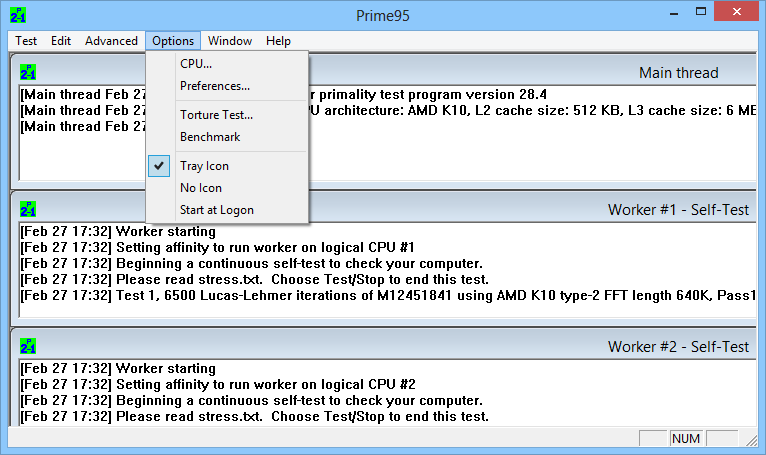Click Worker #2 'Please read stress.txt' line
The height and width of the screenshot is (455, 766).
254,416
